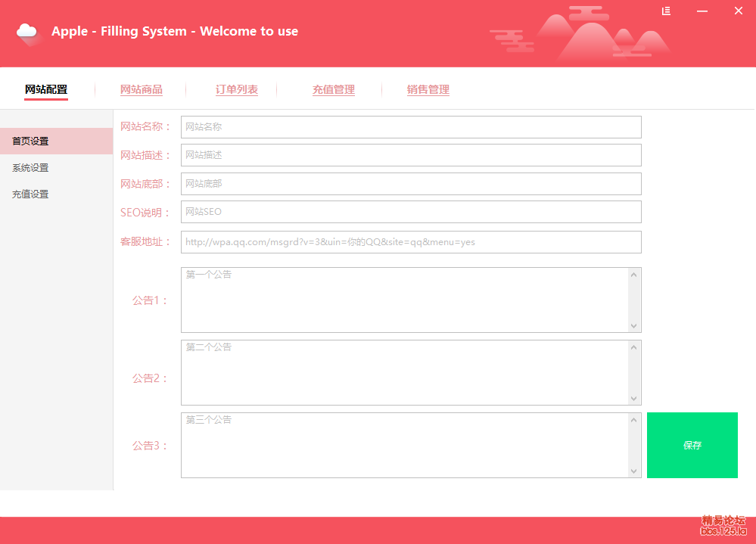Viewport: 756px width, 544px height.
Task: Focus the SEO说明 input field
Action: click(411, 212)
